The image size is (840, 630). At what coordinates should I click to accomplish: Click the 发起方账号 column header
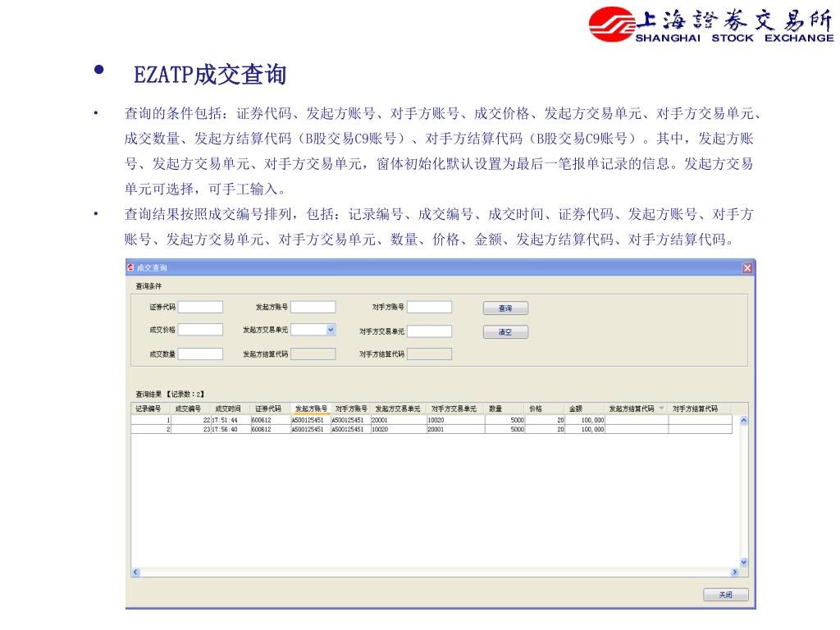(x=311, y=409)
